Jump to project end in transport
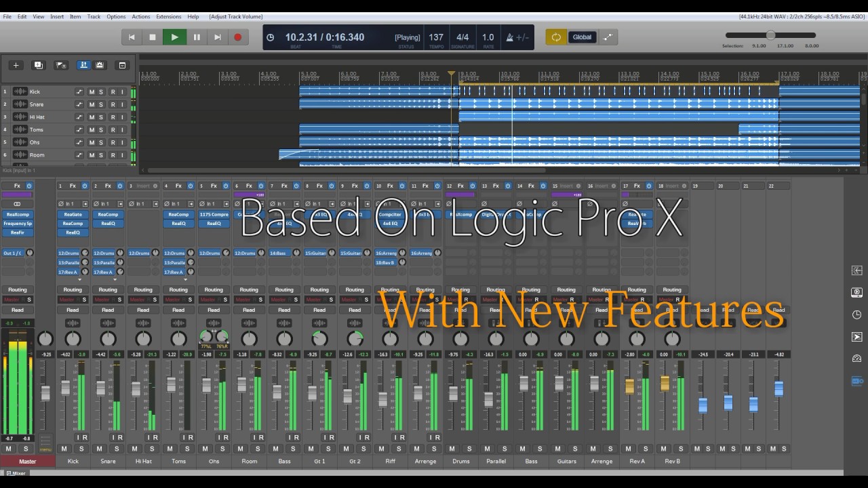 [x=217, y=37]
